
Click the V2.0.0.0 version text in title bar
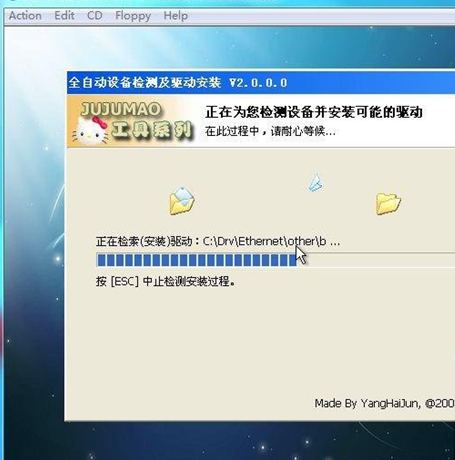(x=258, y=83)
